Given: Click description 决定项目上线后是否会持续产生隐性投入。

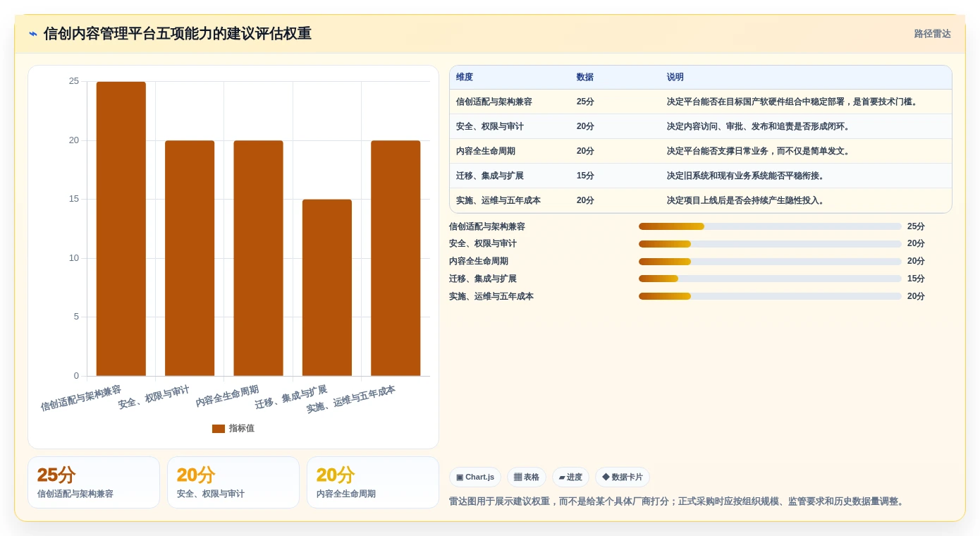Looking at the screenshot, I should [747, 200].
